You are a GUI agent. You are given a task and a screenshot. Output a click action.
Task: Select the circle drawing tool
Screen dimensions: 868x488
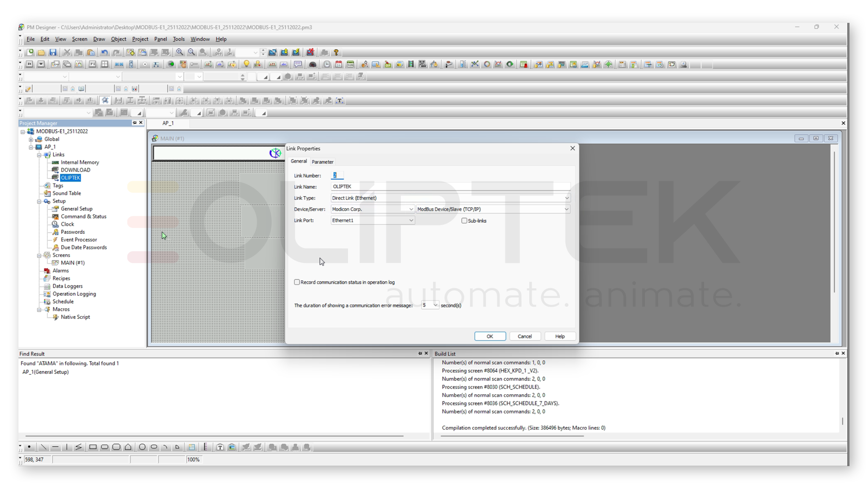tap(142, 447)
